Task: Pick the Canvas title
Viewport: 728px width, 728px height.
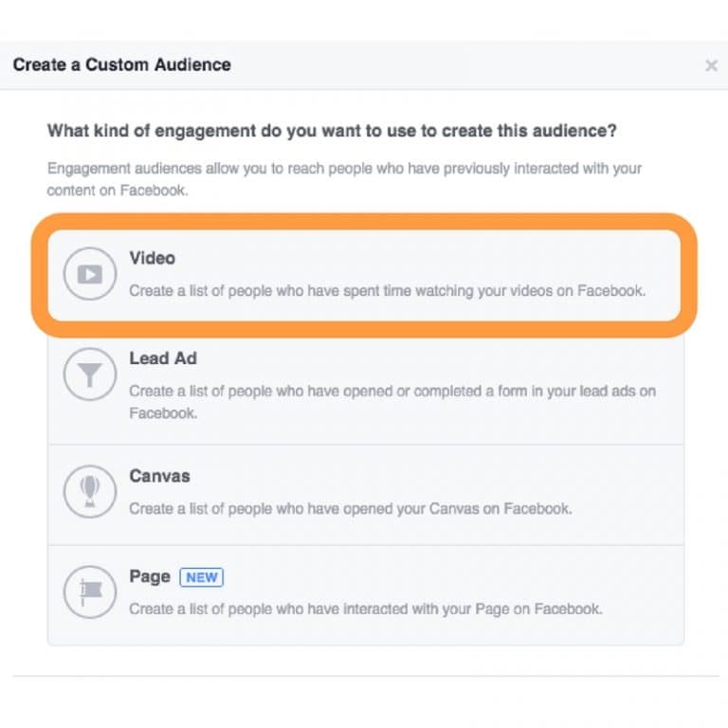Action: point(159,476)
